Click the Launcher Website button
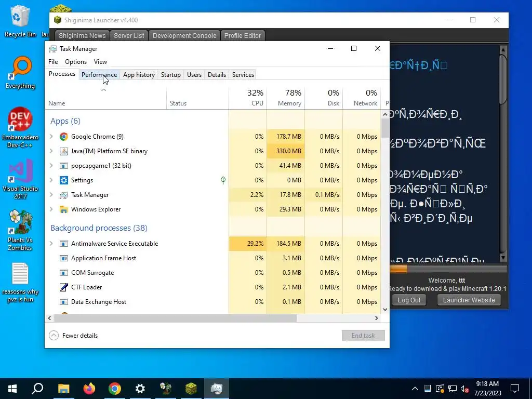The width and height of the screenshot is (532, 399). point(469,300)
